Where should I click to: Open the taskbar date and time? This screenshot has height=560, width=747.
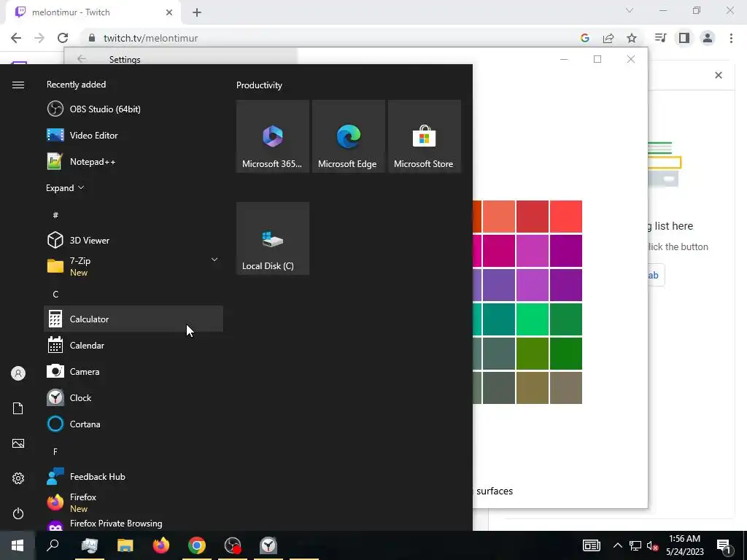[684, 545]
